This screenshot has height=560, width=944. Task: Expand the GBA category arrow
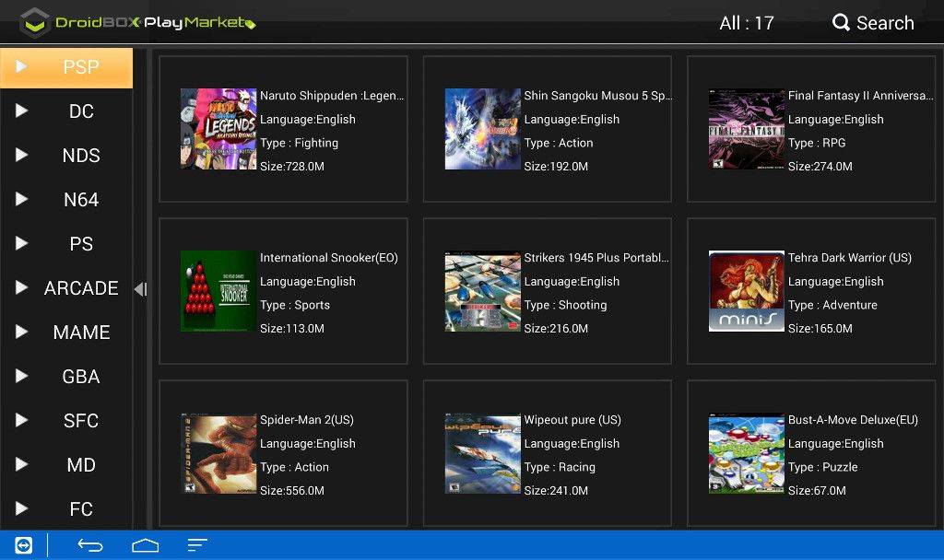(21, 376)
